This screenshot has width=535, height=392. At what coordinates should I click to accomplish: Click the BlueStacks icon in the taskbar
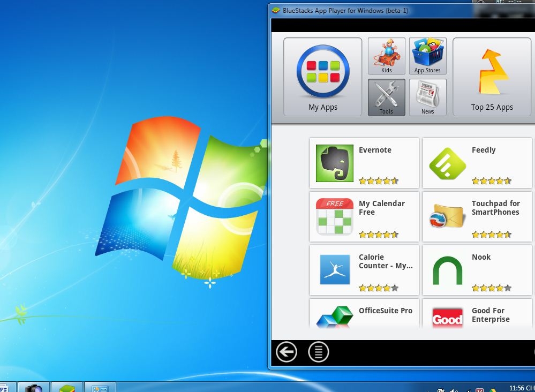(x=67, y=387)
